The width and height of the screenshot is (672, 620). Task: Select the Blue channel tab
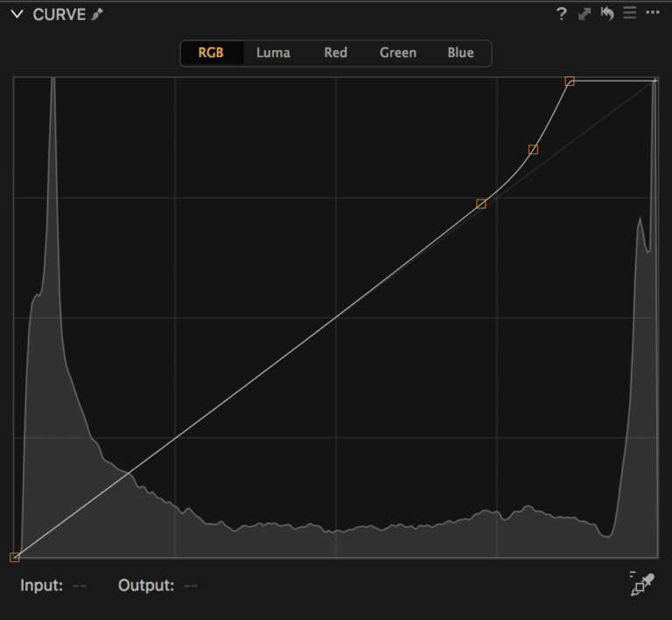[x=460, y=53]
